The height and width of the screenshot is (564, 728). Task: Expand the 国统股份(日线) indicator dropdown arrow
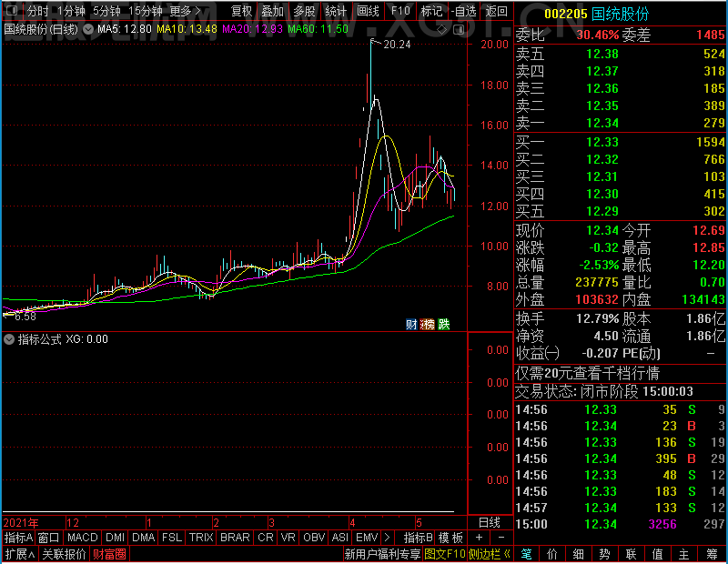point(88,29)
